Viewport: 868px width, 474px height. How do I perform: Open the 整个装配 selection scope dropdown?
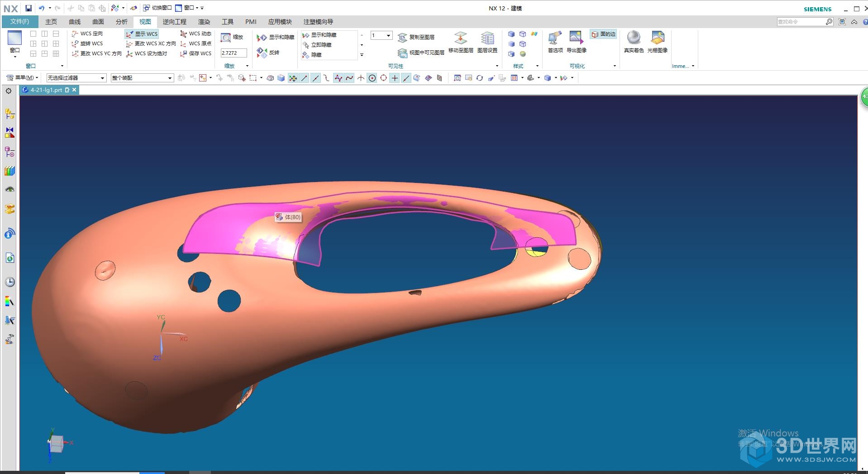point(142,78)
